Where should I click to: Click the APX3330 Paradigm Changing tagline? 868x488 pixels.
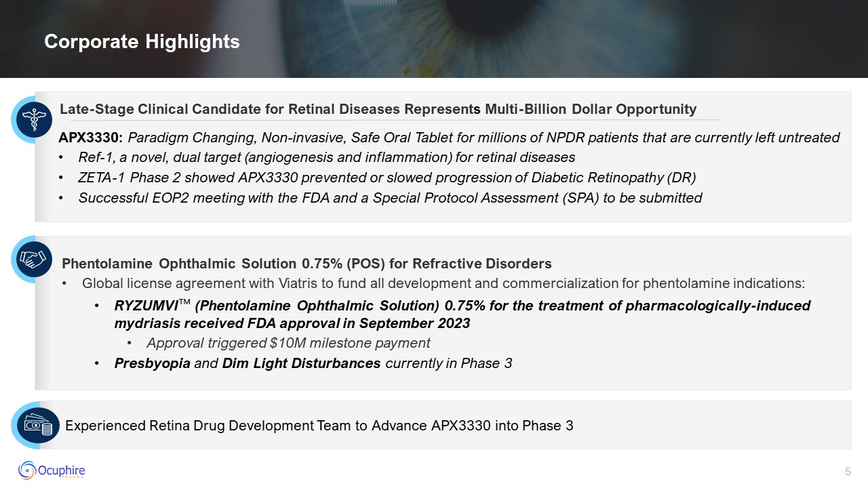coord(449,138)
